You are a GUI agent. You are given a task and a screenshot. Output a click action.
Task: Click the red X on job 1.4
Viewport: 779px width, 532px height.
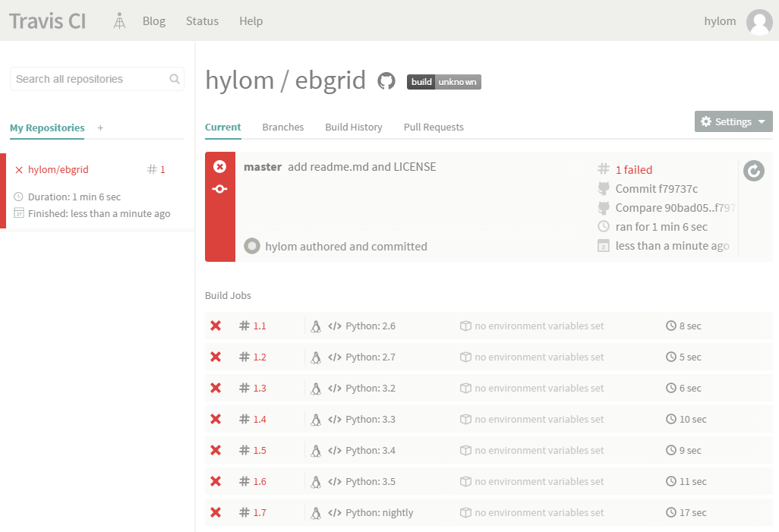coord(216,419)
